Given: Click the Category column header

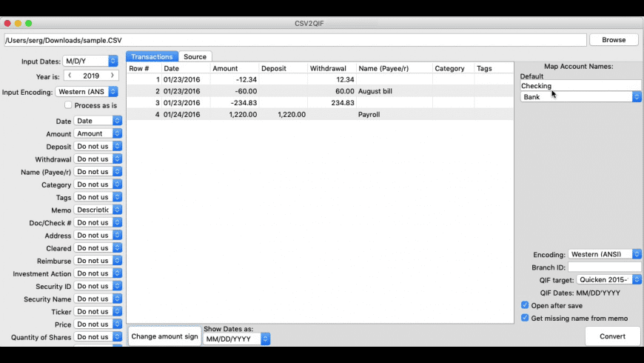Looking at the screenshot, I should [x=454, y=68].
